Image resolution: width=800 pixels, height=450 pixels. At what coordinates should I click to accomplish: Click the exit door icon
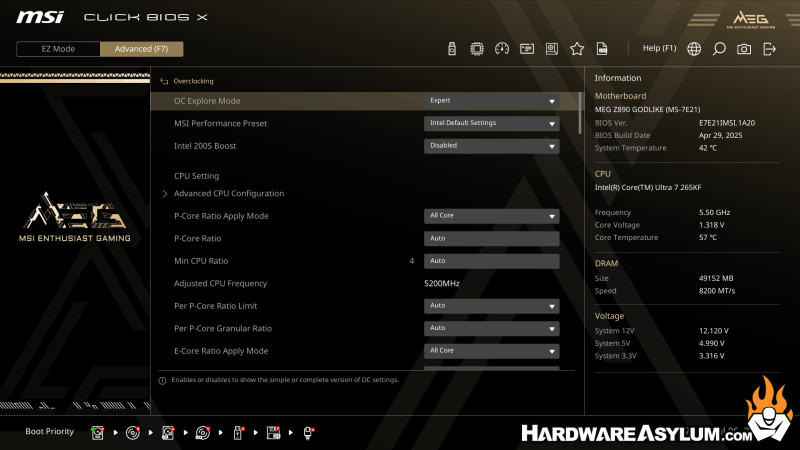(769, 49)
